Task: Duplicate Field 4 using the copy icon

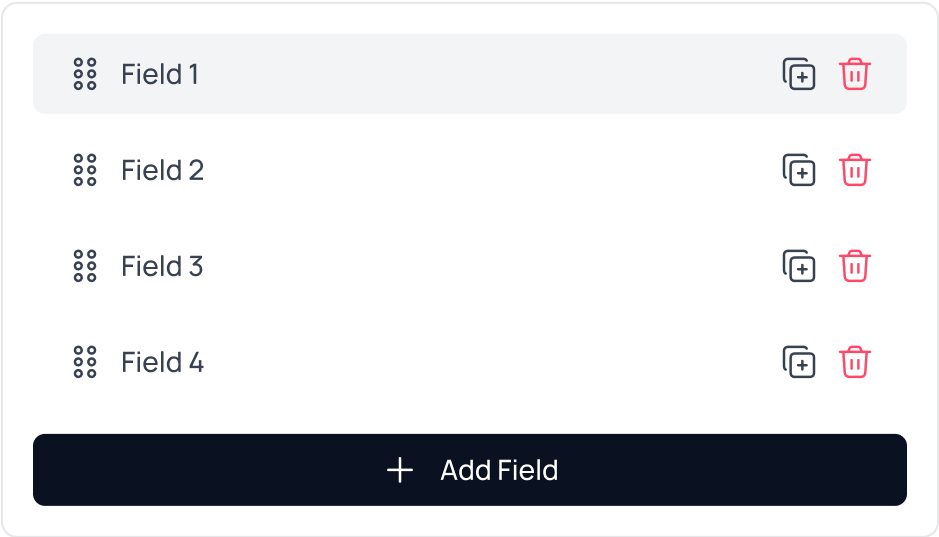Action: click(798, 362)
